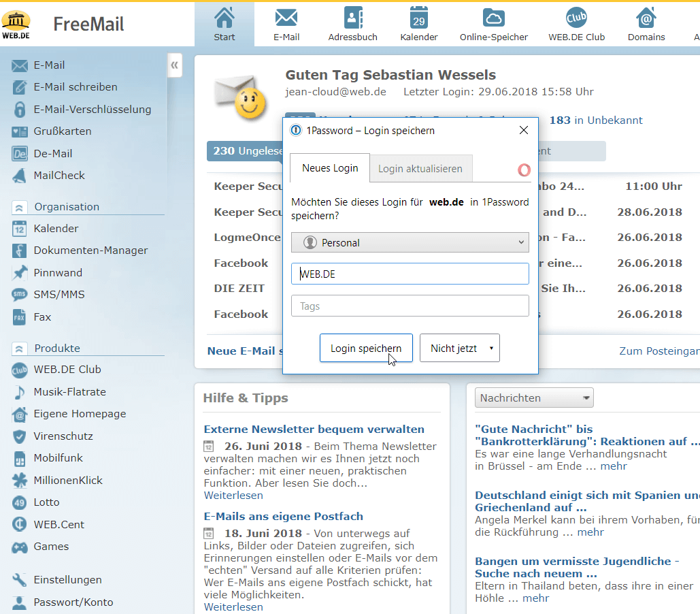The image size is (700, 614).
Task: Open the Nachrichten dropdown
Action: pyautogui.click(x=534, y=398)
